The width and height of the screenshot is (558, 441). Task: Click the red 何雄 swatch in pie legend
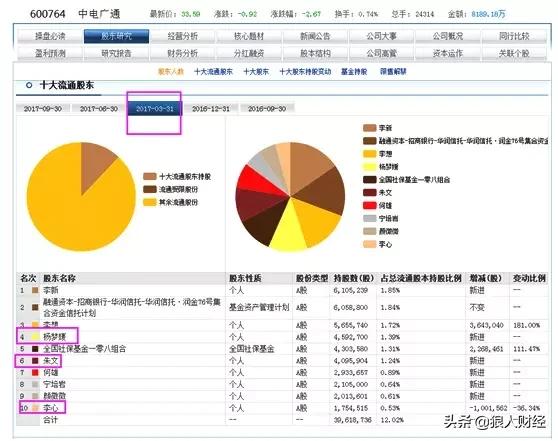(x=370, y=205)
